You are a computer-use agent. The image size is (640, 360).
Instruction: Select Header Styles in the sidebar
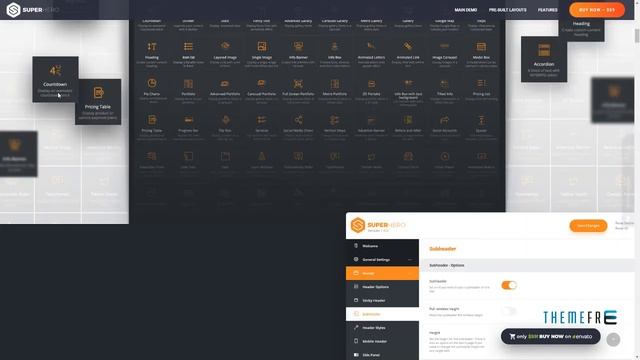coord(382,328)
